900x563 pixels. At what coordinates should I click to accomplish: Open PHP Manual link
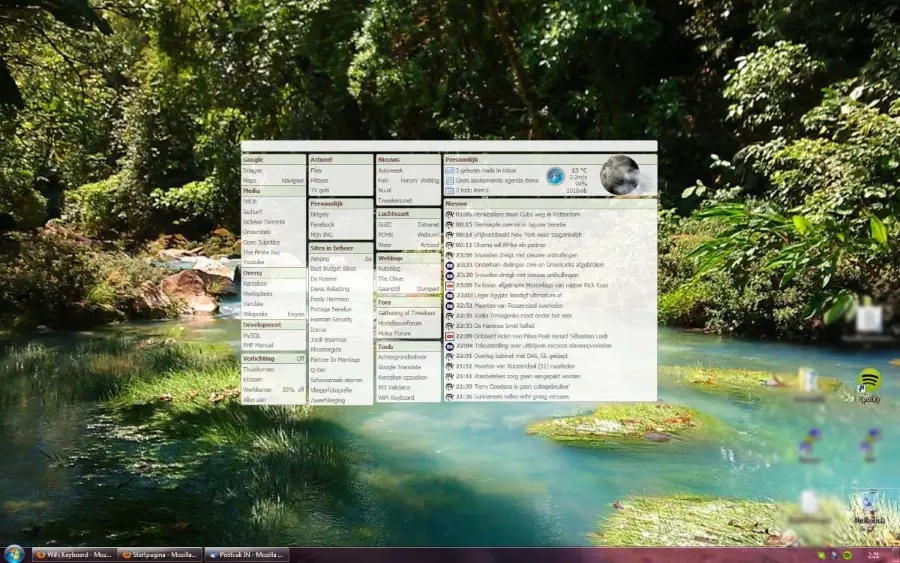point(258,345)
